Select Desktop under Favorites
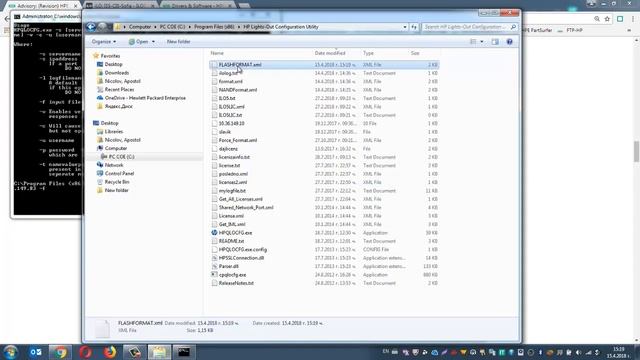The height and width of the screenshot is (360, 640). (113, 64)
